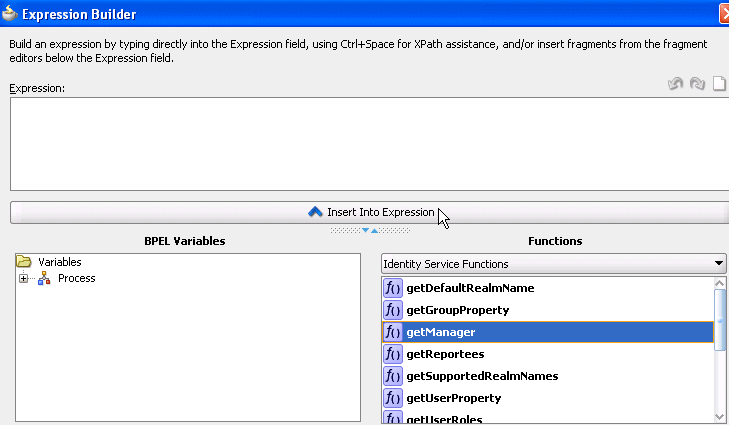Click the Variables folder icon

[24, 261]
